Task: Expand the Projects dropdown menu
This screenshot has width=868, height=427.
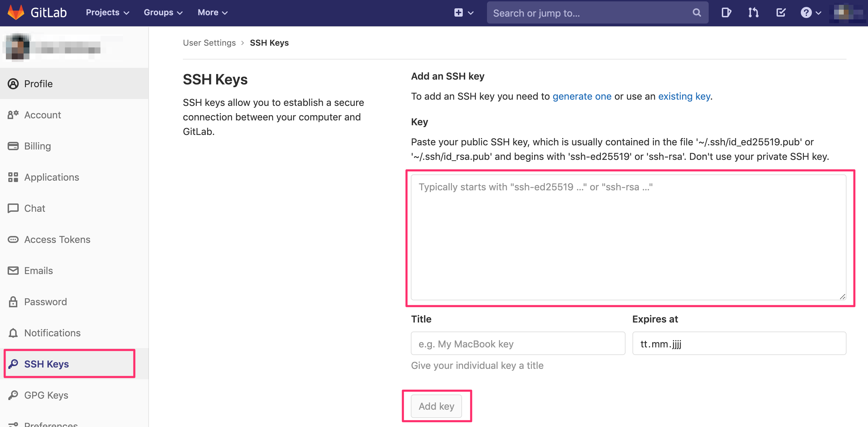Action: pyautogui.click(x=107, y=13)
